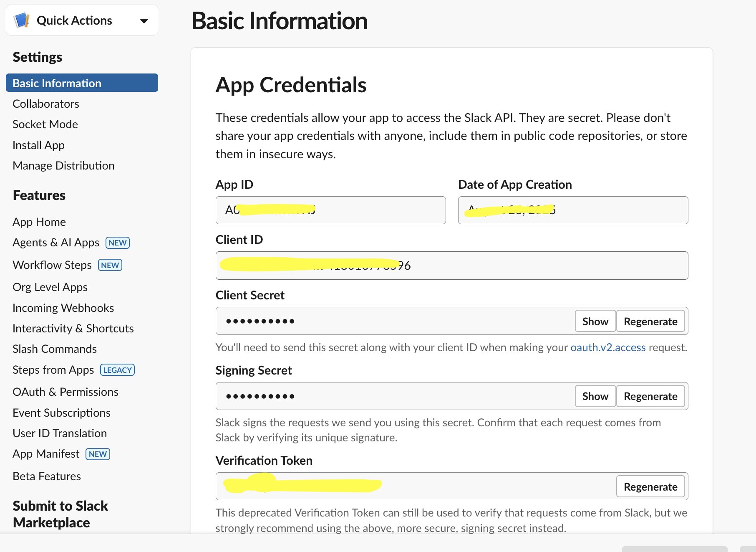The height and width of the screenshot is (552, 756).
Task: Regenerate the Client Secret
Action: click(x=650, y=321)
